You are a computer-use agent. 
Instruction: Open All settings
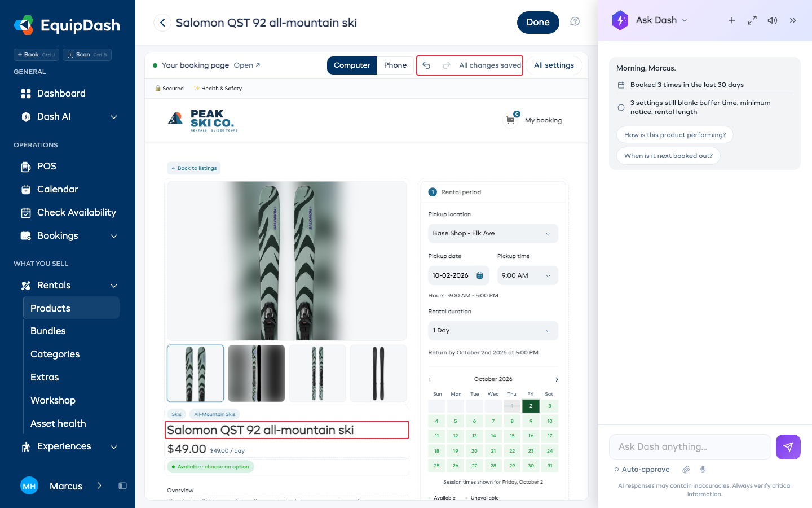(x=554, y=65)
